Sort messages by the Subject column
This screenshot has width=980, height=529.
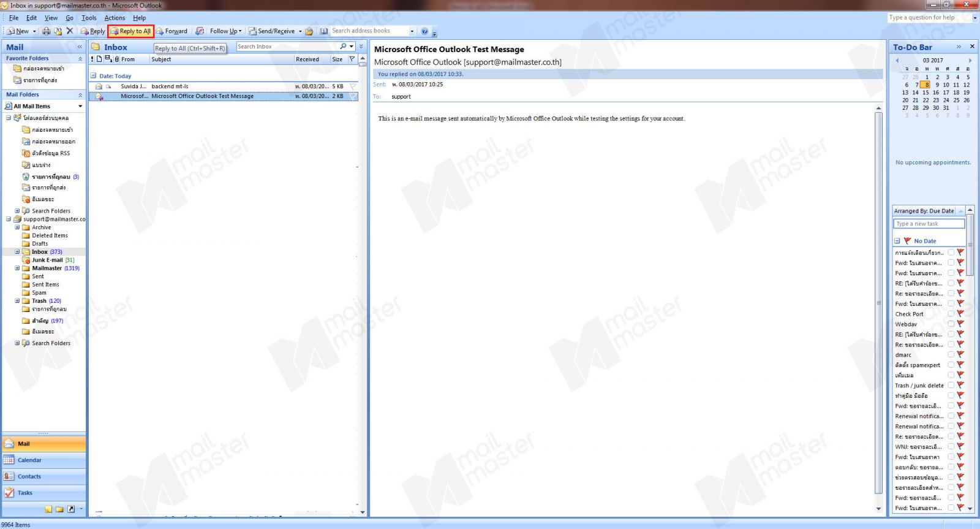(222, 59)
